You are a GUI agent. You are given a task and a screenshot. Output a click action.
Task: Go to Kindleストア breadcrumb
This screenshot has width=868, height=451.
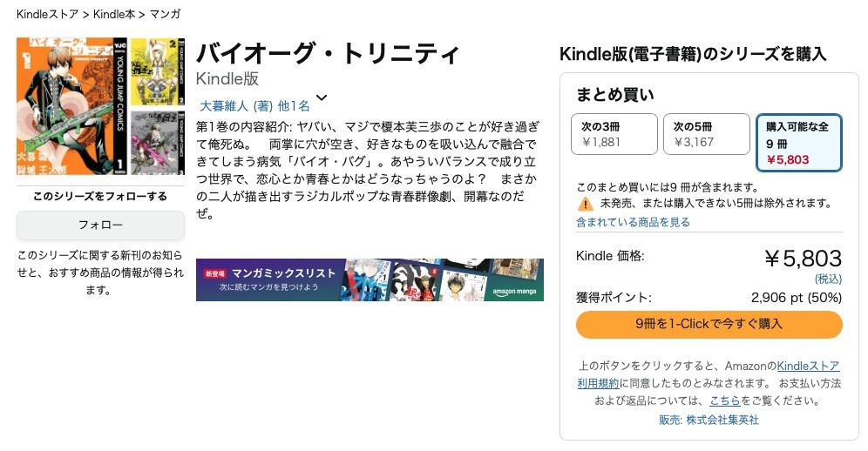click(47, 15)
